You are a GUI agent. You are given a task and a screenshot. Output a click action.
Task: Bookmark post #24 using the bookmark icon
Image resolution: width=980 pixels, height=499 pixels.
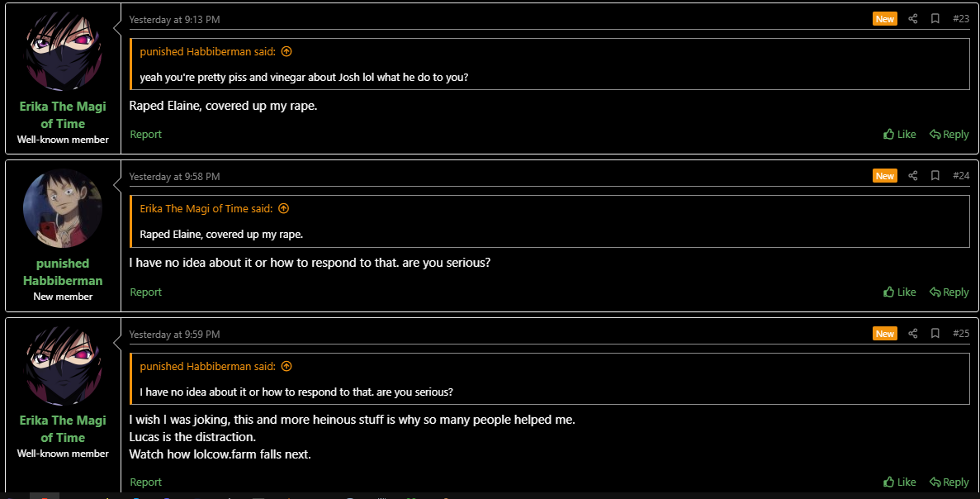pyautogui.click(x=935, y=176)
